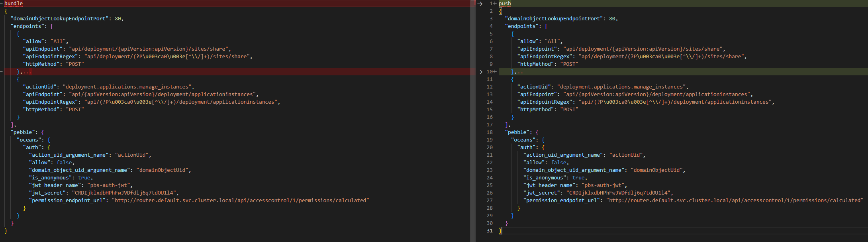Click the word push on line 1
This screenshot has height=242, width=868.
point(505,4)
